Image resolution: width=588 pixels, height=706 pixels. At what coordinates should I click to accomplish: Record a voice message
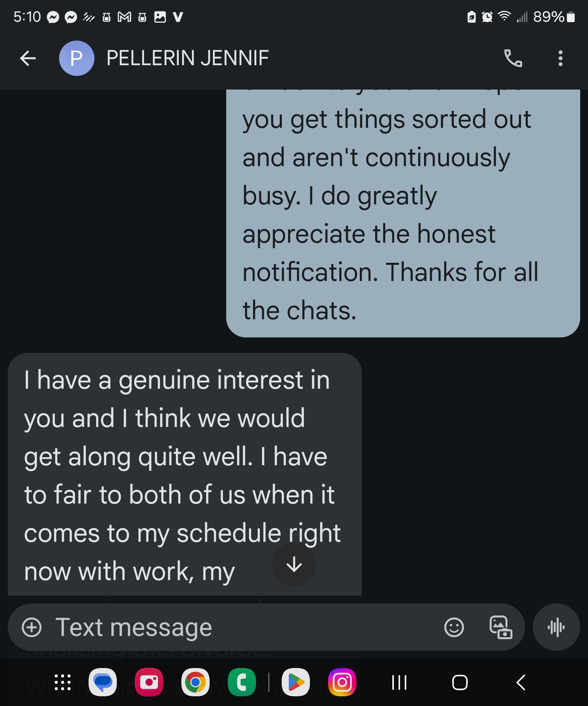point(556,627)
